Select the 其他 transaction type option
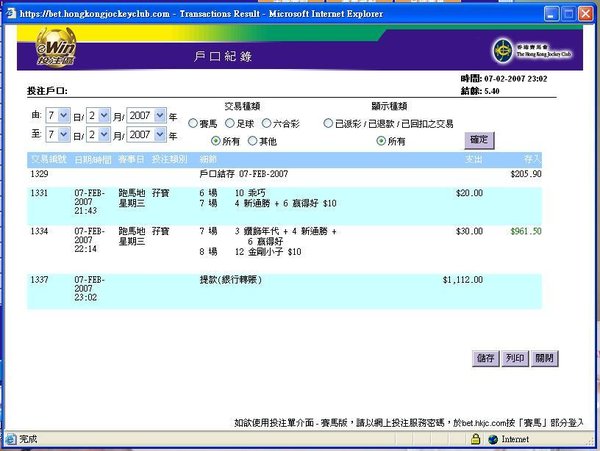The height and width of the screenshot is (451, 600). [x=253, y=141]
